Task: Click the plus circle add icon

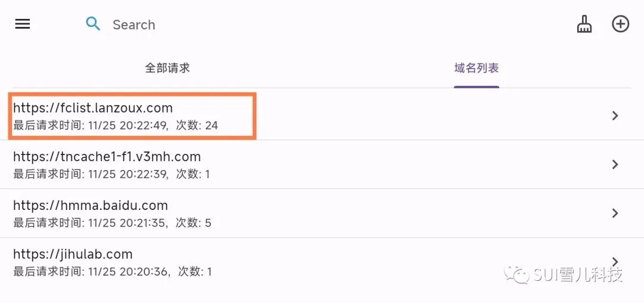Action: [621, 24]
